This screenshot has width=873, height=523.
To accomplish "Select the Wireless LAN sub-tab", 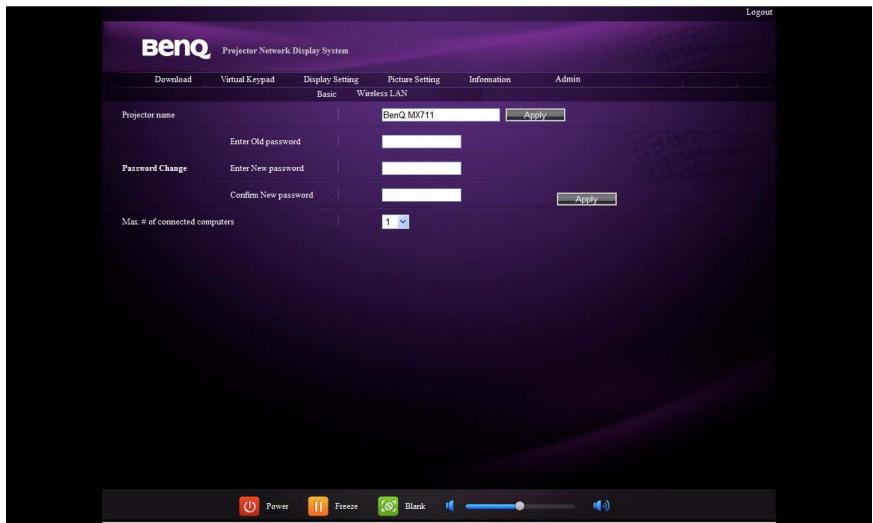I will (382, 94).
